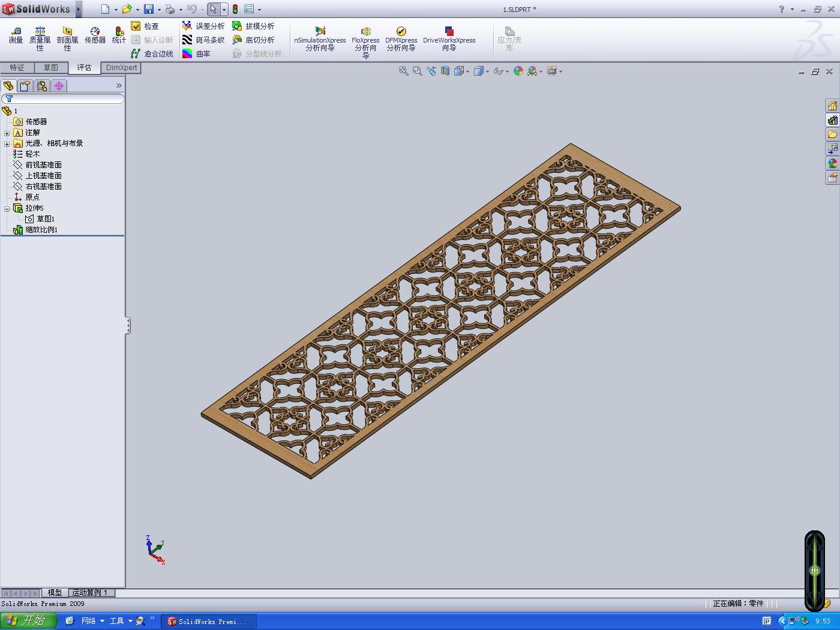840x630 pixels.
Task: Open Design Library in task pane
Action: [832, 120]
